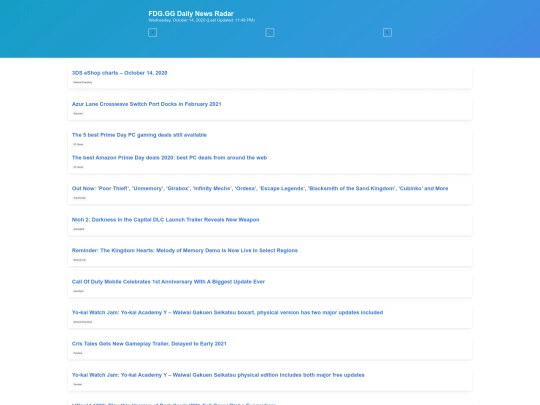
Task: Click source tag under Nioh 2 headline
Action: click(x=79, y=229)
